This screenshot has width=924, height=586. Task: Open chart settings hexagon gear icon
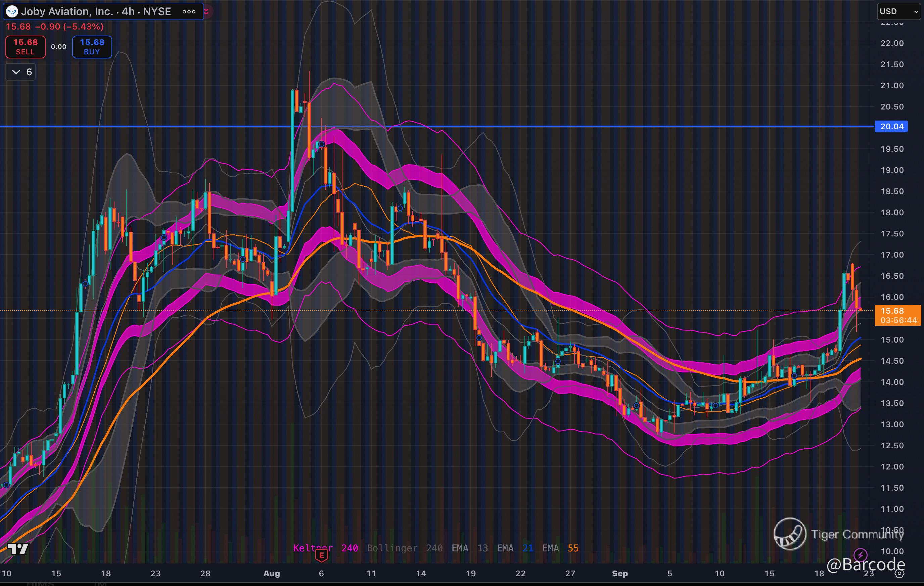900,573
